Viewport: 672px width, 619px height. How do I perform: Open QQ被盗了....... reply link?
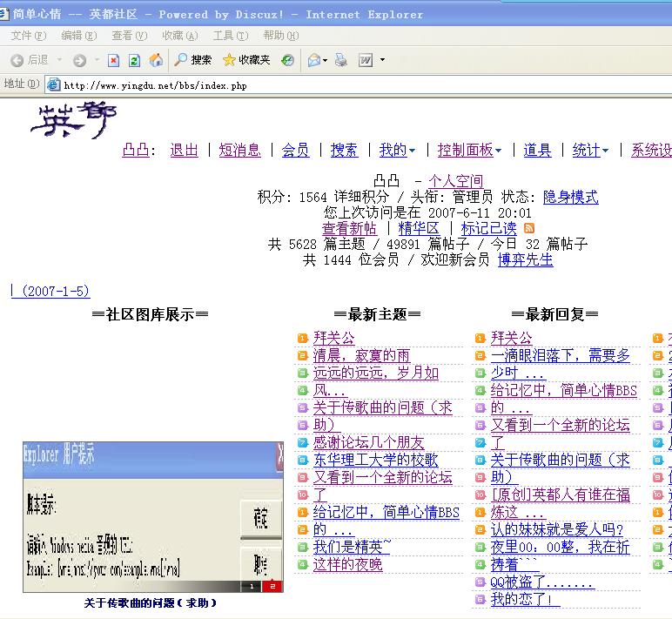542,582
